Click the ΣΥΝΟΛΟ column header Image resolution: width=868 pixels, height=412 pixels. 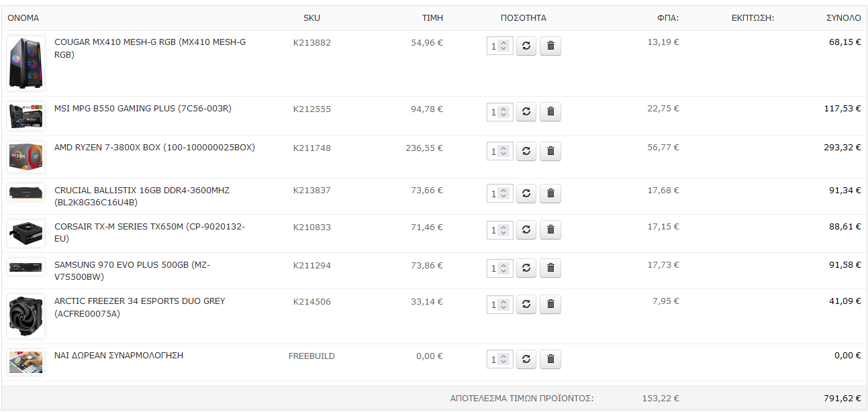844,18
